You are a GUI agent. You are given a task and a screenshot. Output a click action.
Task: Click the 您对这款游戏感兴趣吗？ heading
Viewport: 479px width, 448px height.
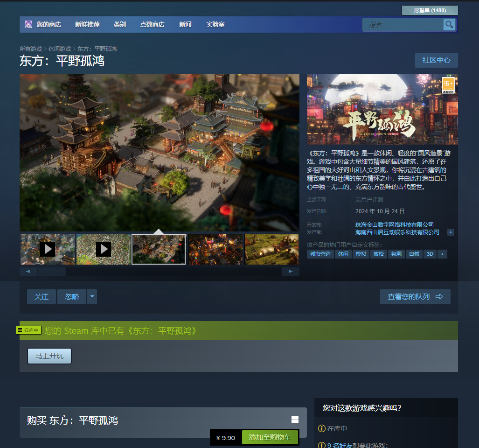(x=362, y=408)
